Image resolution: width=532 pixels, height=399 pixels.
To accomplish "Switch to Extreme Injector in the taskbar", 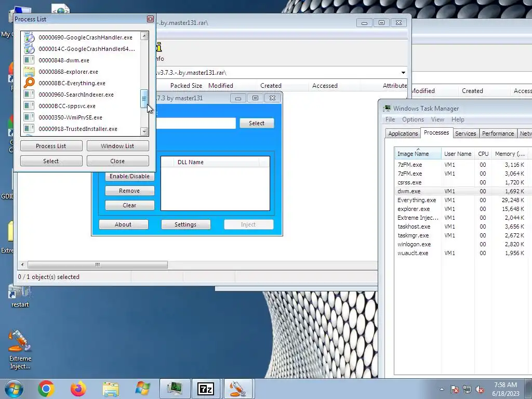I will click(x=238, y=389).
